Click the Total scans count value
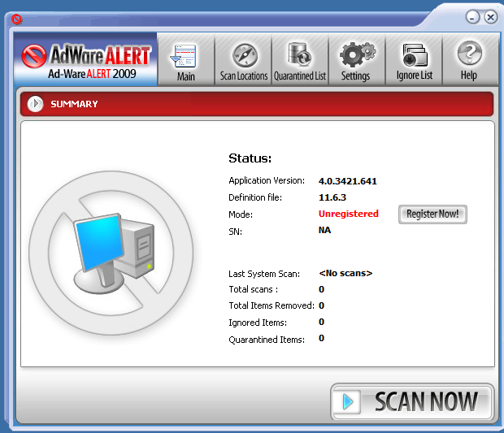 [x=321, y=289]
